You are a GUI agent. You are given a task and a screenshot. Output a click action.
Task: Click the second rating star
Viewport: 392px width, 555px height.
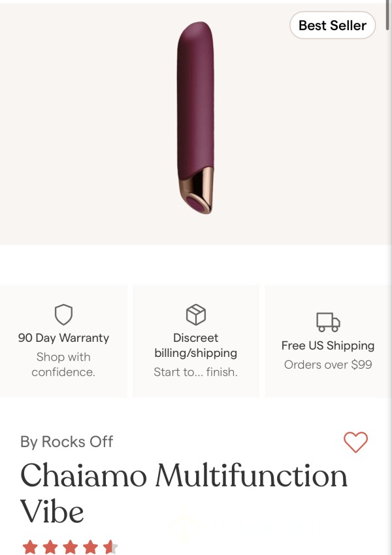50,547
